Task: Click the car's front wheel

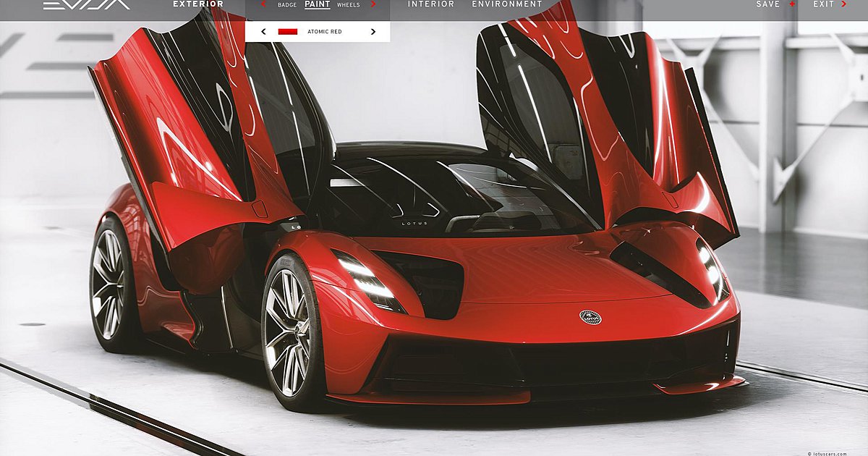Action: coord(289,331)
